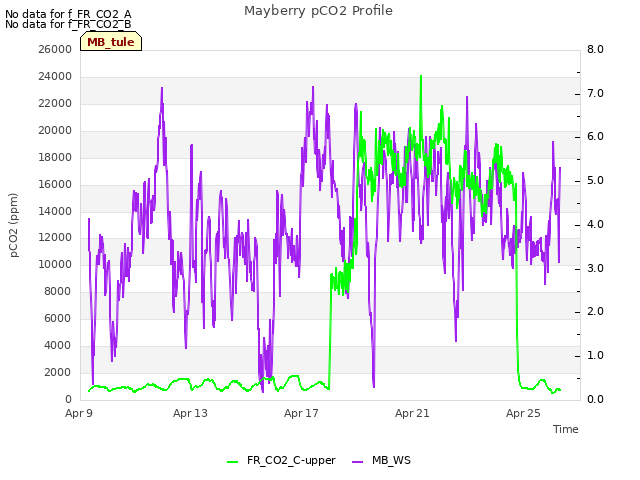This screenshot has width=640, height=480.
Task: Click the Apr 25 x-axis tick label
Action: pyautogui.click(x=523, y=413)
